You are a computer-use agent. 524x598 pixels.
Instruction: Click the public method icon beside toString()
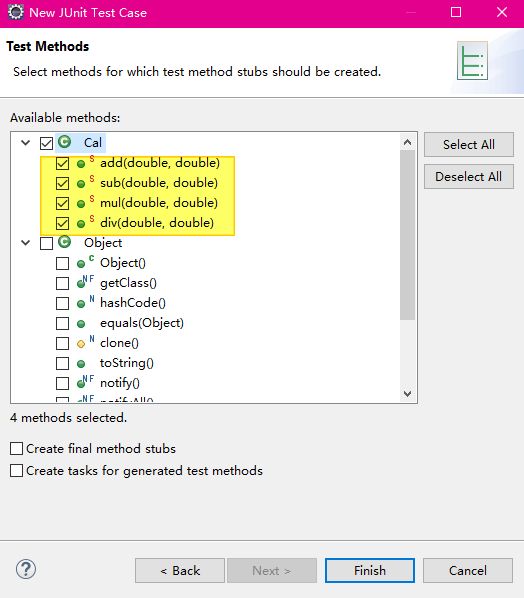[x=81, y=364]
